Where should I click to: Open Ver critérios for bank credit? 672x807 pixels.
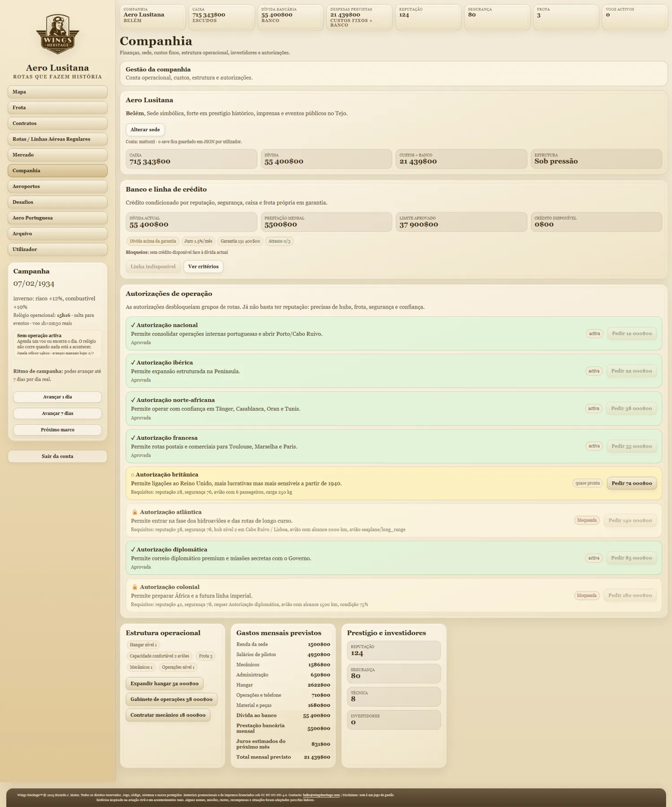click(203, 266)
